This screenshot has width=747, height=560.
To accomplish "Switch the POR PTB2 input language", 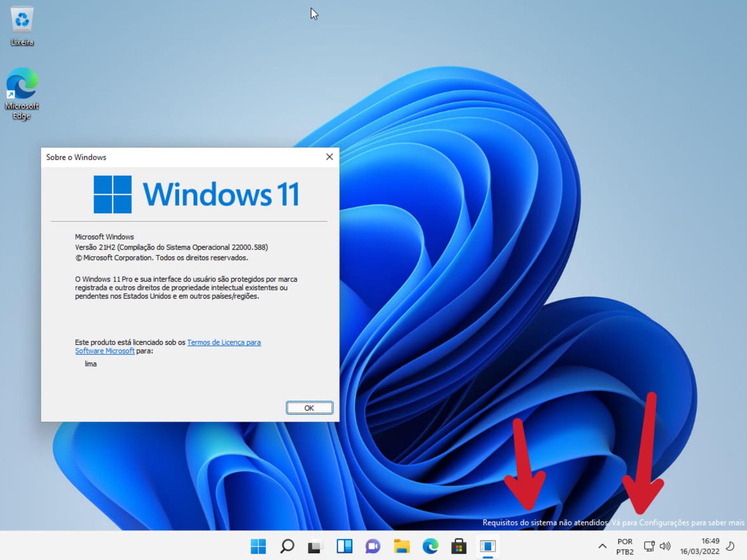I will 625,547.
